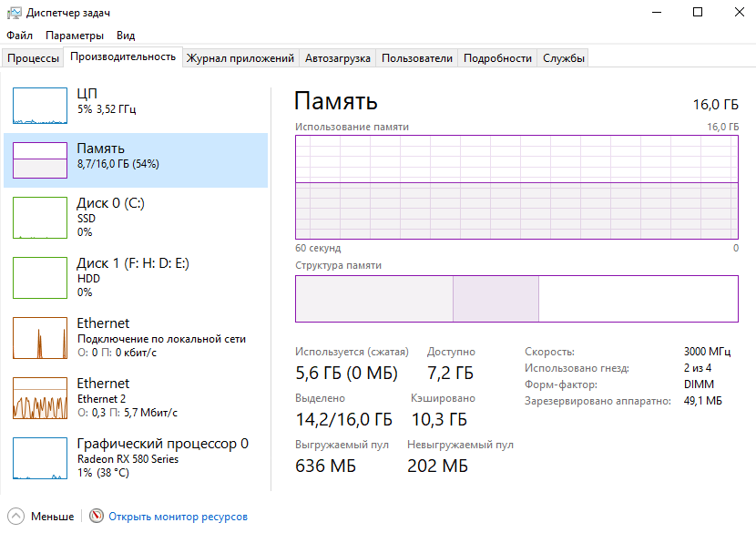Go to the Автозагрузка tab
The image size is (756, 533).
coord(338,58)
